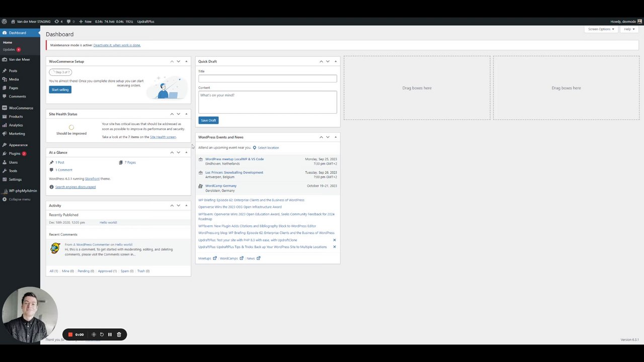Go to Pages in the sidebar

click(x=13, y=88)
